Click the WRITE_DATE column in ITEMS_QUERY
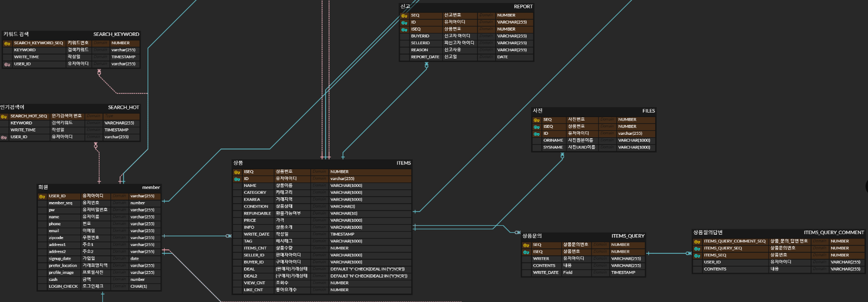 [546, 272]
